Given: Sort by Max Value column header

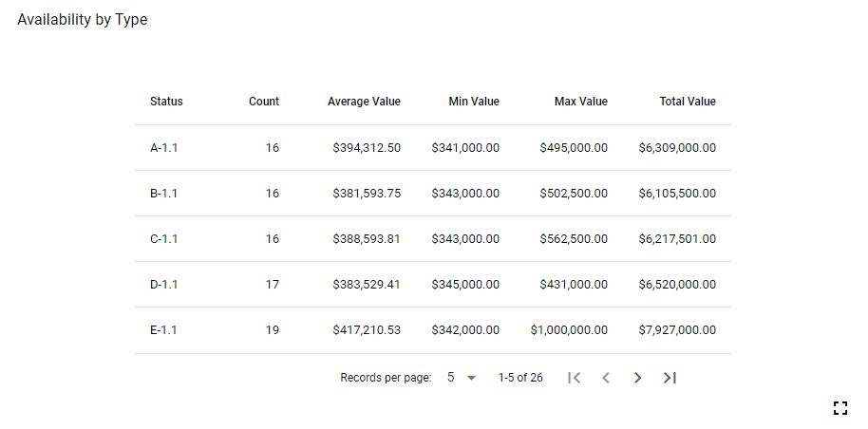Looking at the screenshot, I should pos(580,102).
